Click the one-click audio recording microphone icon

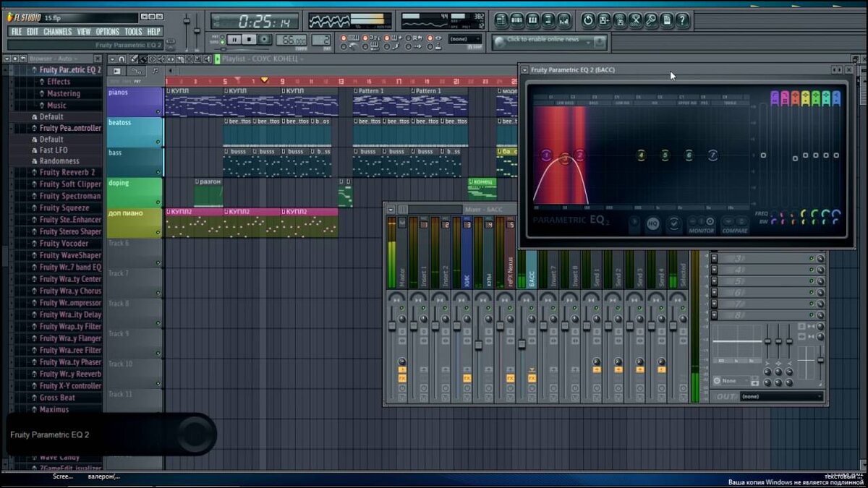(x=651, y=20)
